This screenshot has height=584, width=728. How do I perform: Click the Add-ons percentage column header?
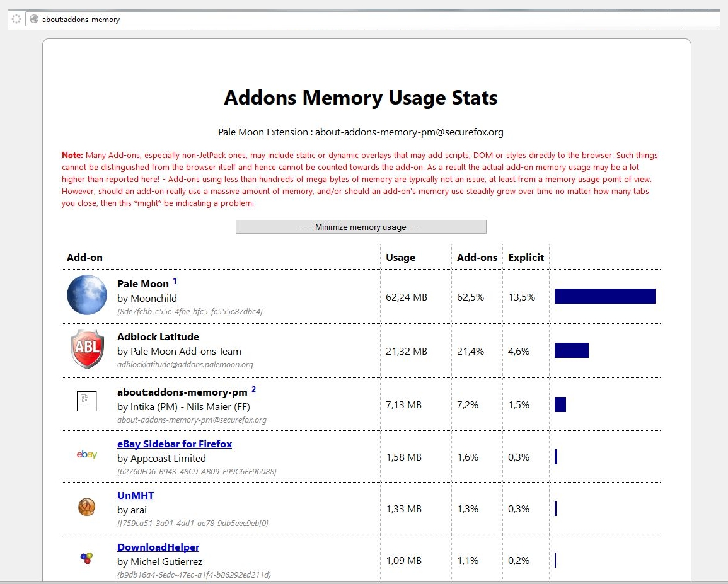click(x=477, y=257)
